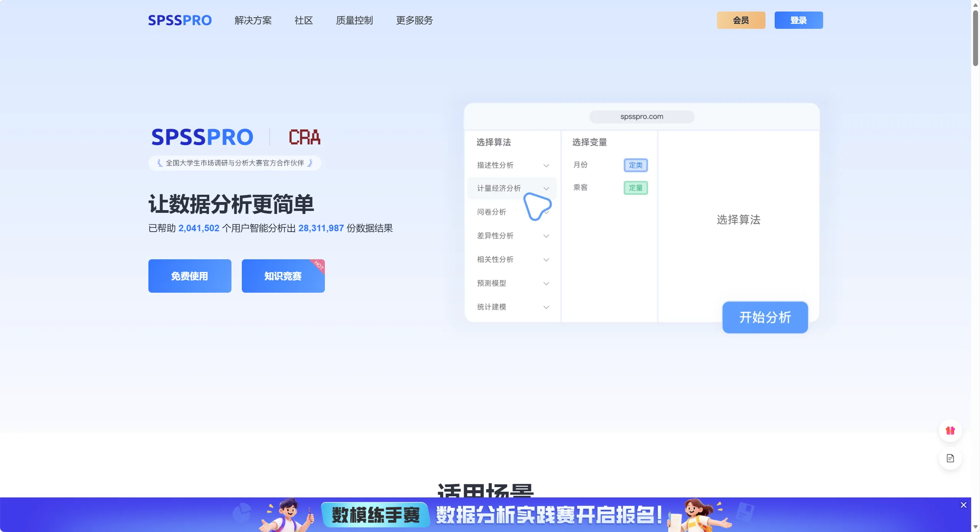Click the 开始分析 button
This screenshot has width=980, height=532.
(x=765, y=317)
